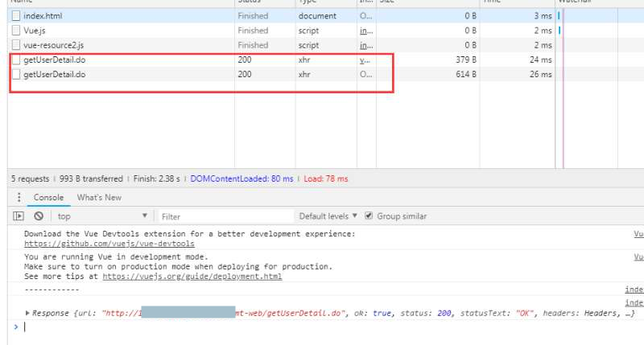
Task: Click the console prompt input line
Action: (x=322, y=327)
